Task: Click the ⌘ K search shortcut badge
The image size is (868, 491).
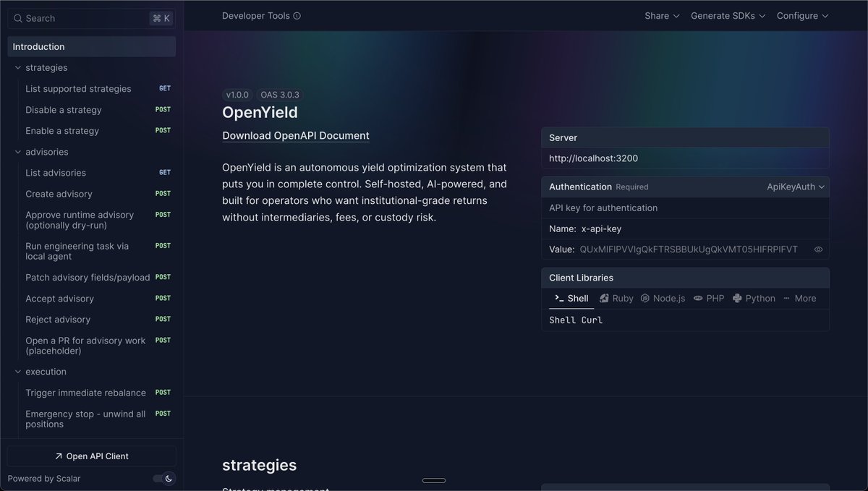Action: pos(161,18)
